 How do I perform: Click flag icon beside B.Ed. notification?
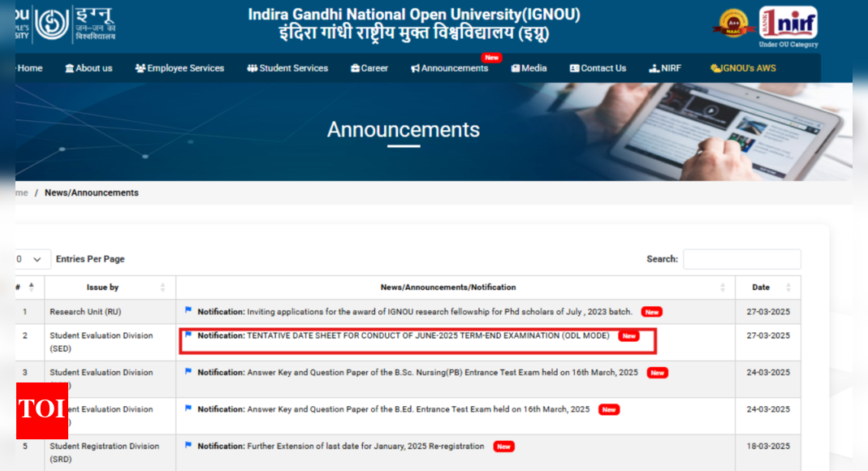point(188,408)
